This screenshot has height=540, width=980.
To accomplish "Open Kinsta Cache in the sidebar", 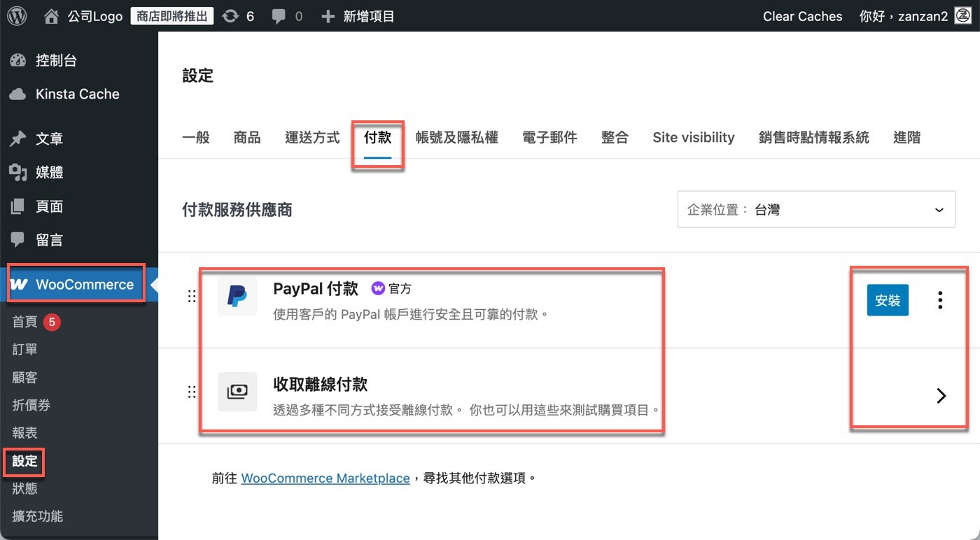I will point(79,94).
